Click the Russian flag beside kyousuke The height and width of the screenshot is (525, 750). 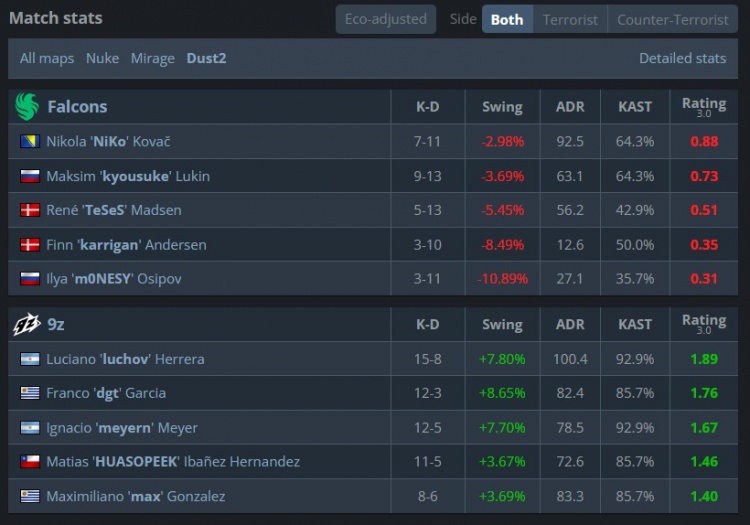(30, 176)
